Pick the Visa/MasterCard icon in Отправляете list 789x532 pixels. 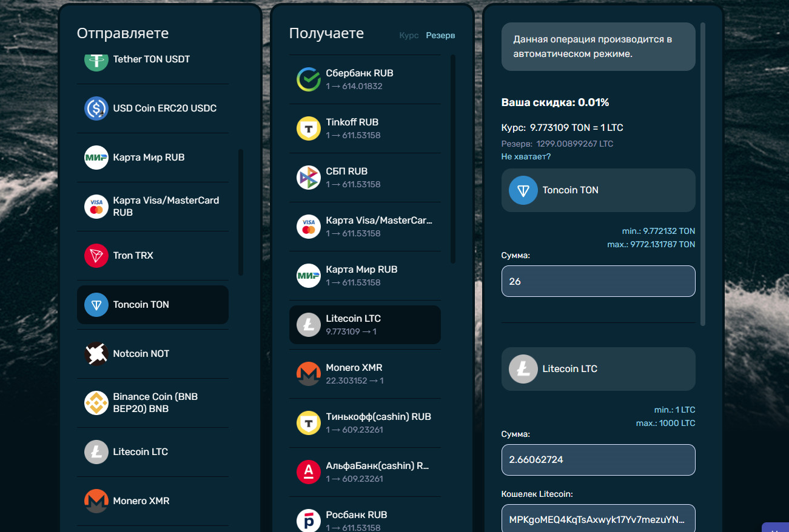pyautogui.click(x=96, y=207)
